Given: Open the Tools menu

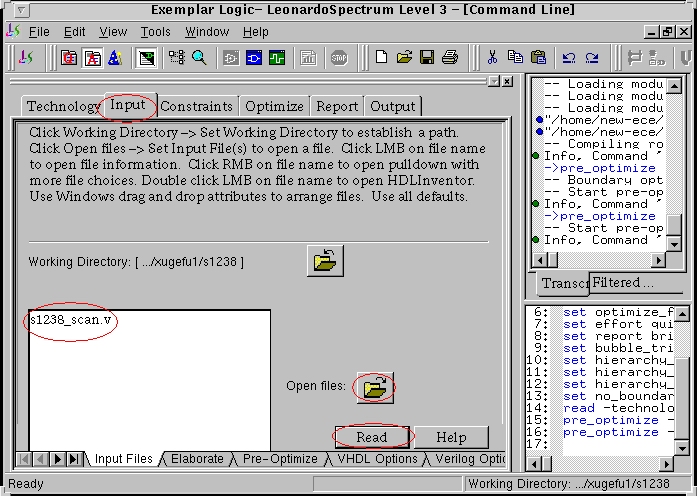Looking at the screenshot, I should click(155, 32).
